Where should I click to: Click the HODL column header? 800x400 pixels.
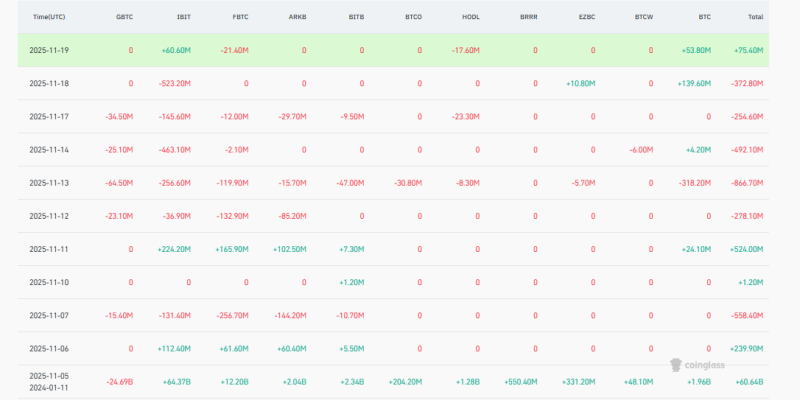471,18
